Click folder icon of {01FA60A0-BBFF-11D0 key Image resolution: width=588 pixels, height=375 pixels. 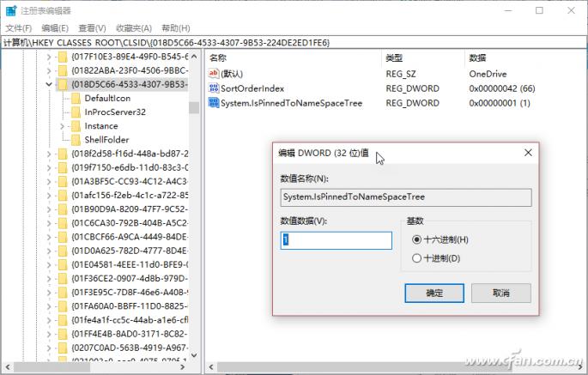(x=63, y=306)
